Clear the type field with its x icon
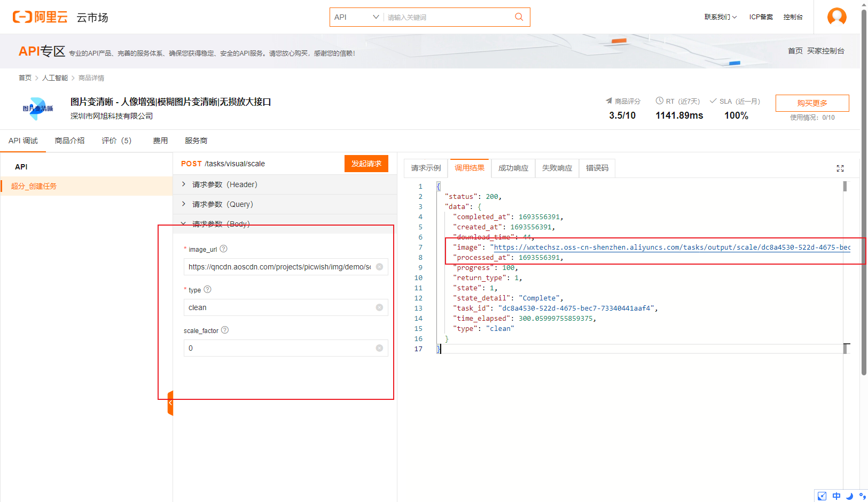This screenshot has height=502, width=868. click(379, 307)
